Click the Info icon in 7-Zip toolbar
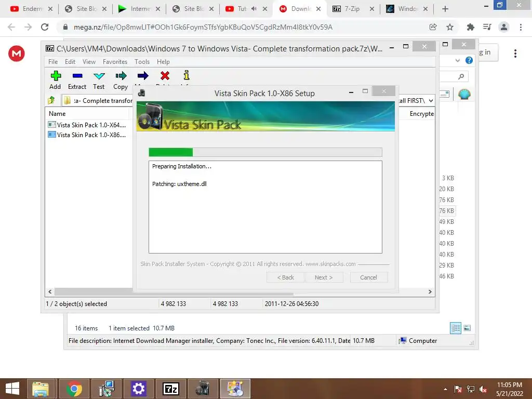 coord(187,75)
